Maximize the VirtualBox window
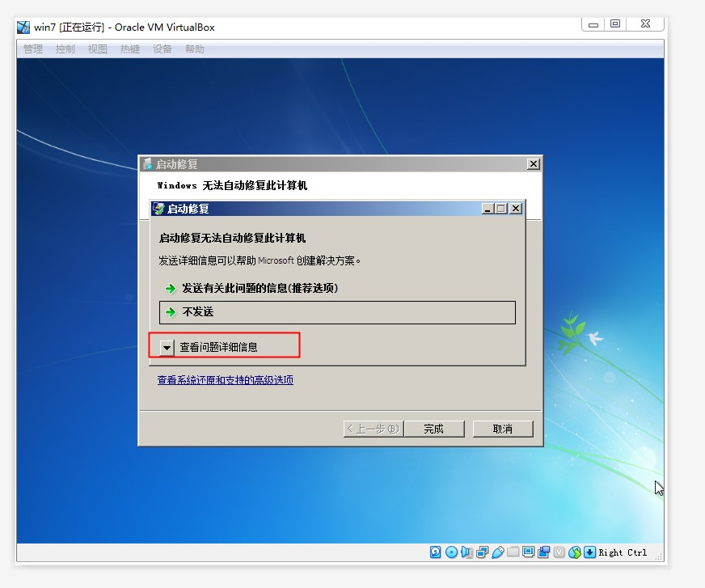 point(615,23)
